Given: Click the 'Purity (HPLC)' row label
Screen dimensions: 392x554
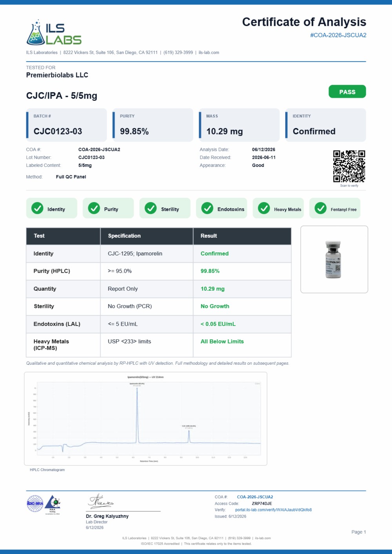Looking at the screenshot, I should pos(52,271).
